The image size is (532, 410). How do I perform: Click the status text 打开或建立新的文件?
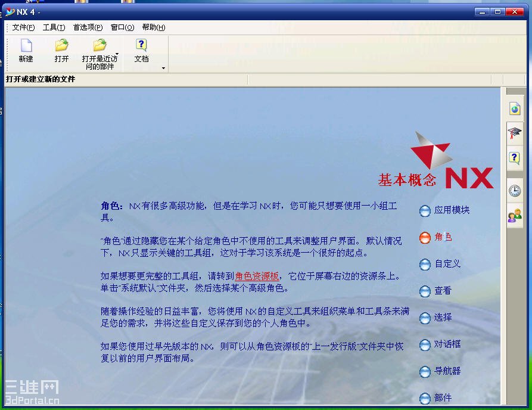coord(41,79)
